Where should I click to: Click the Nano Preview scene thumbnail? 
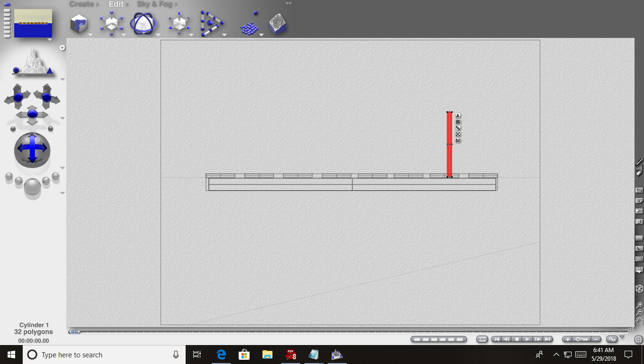[33, 23]
